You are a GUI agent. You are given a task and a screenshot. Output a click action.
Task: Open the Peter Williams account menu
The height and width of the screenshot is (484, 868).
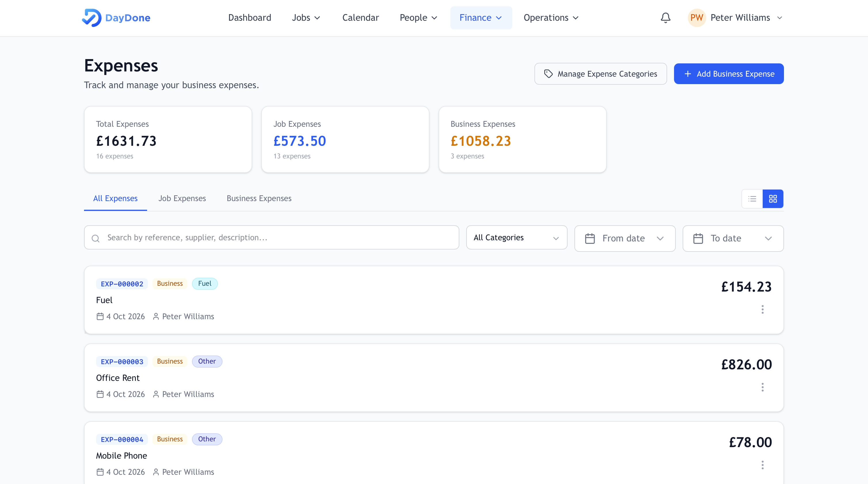pyautogui.click(x=735, y=18)
